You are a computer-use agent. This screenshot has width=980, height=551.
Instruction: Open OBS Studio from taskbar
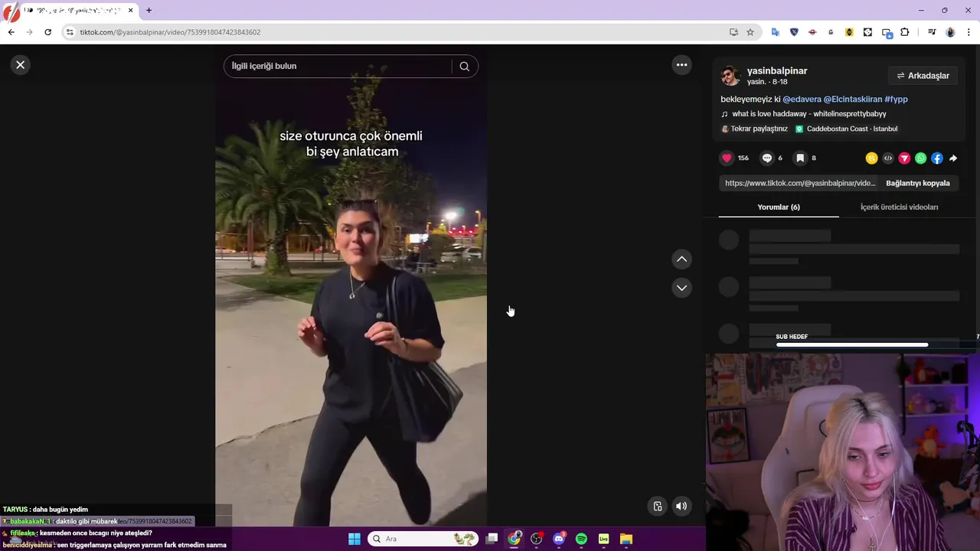tap(537, 539)
